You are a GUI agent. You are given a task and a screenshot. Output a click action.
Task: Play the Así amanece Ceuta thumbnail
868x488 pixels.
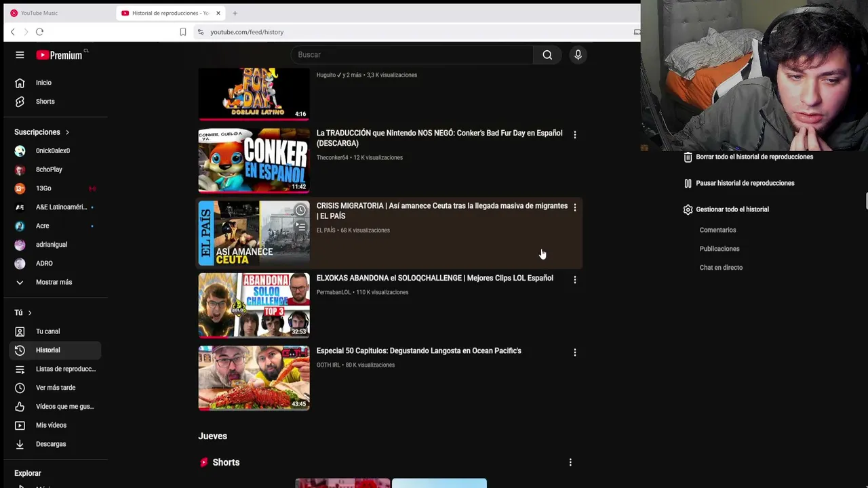pyautogui.click(x=254, y=233)
